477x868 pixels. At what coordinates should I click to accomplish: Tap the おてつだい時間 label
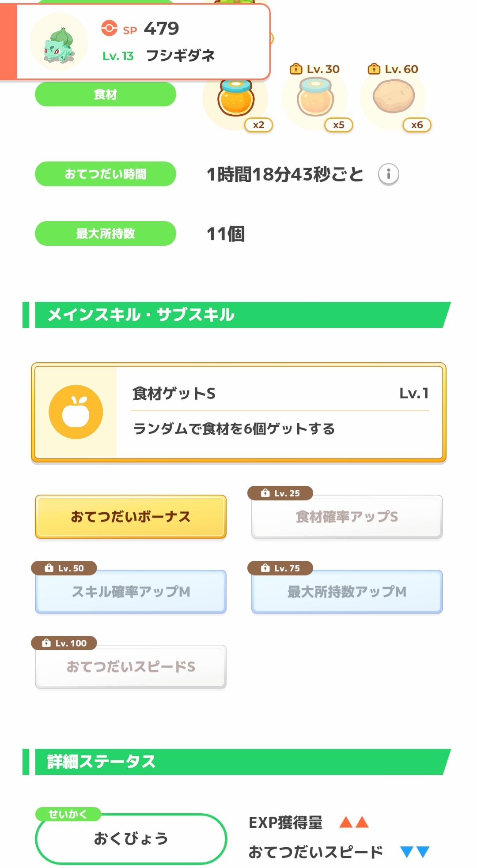point(105,174)
